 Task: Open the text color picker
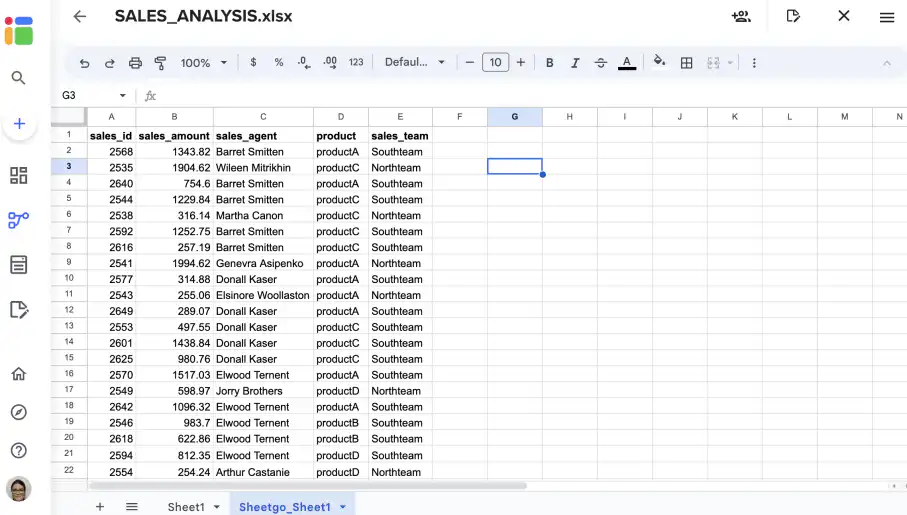(627, 63)
